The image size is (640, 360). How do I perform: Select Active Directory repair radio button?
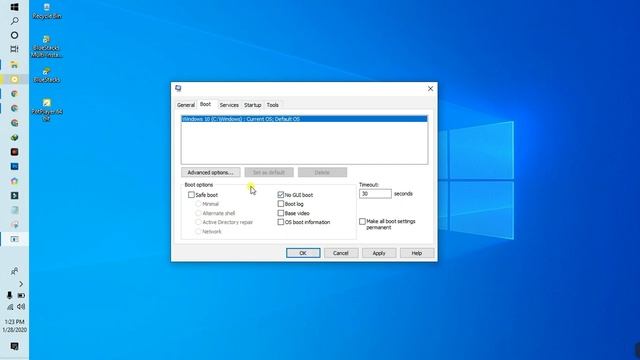point(198,222)
